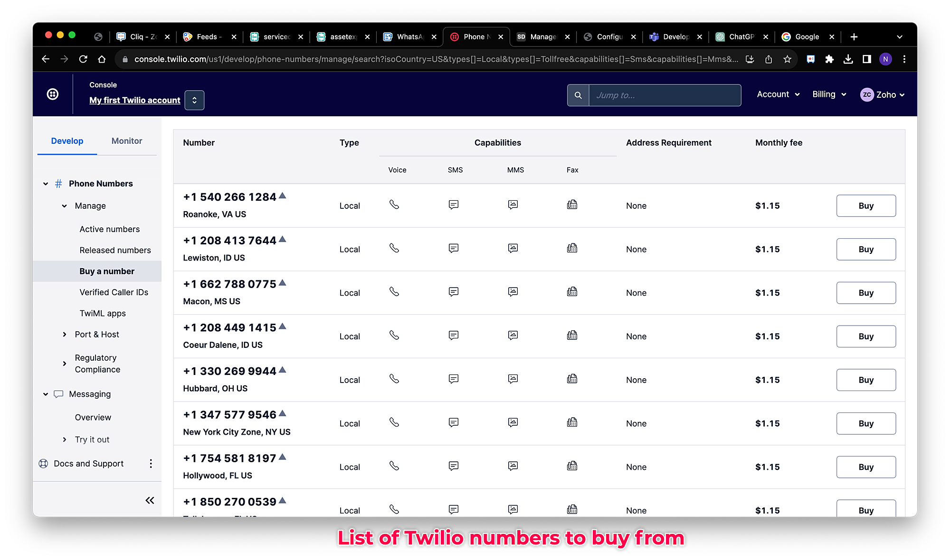Click MMS capability icon for +1 662 788 0775

click(x=513, y=292)
